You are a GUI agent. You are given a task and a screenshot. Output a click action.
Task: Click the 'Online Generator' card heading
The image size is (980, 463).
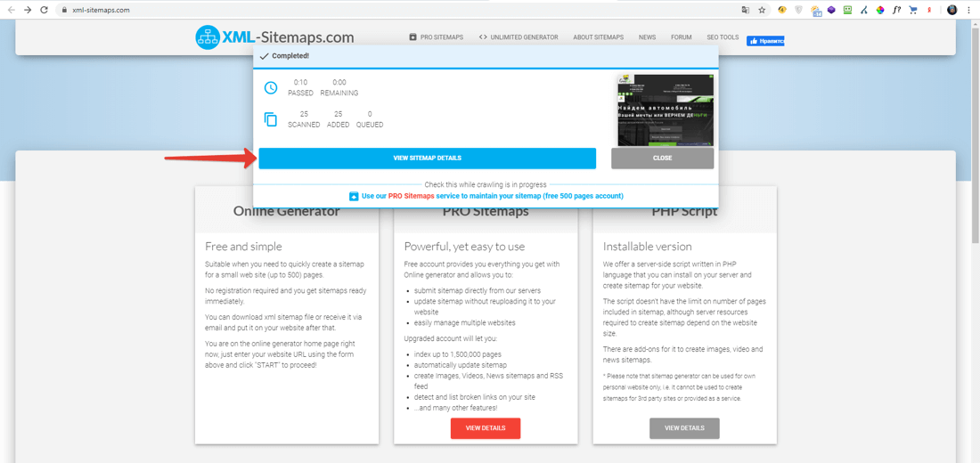pos(287,211)
